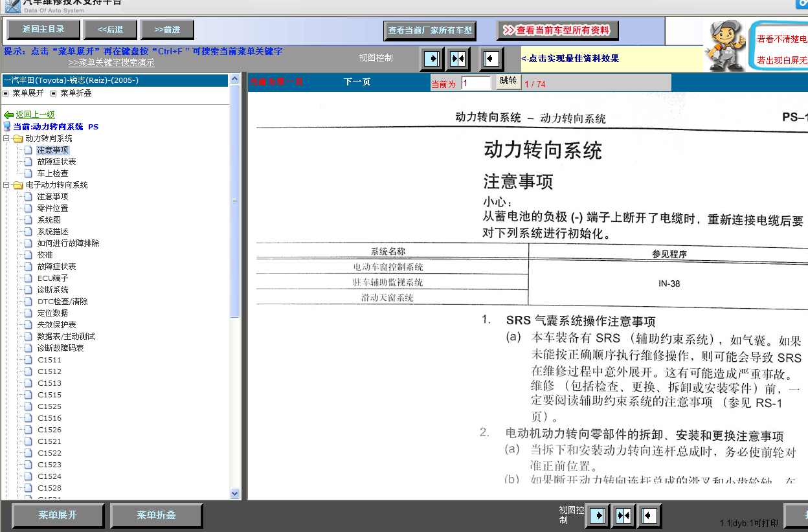Open 定位数据 tree item
Image resolution: width=808 pixels, height=532 pixels.
click(x=52, y=313)
